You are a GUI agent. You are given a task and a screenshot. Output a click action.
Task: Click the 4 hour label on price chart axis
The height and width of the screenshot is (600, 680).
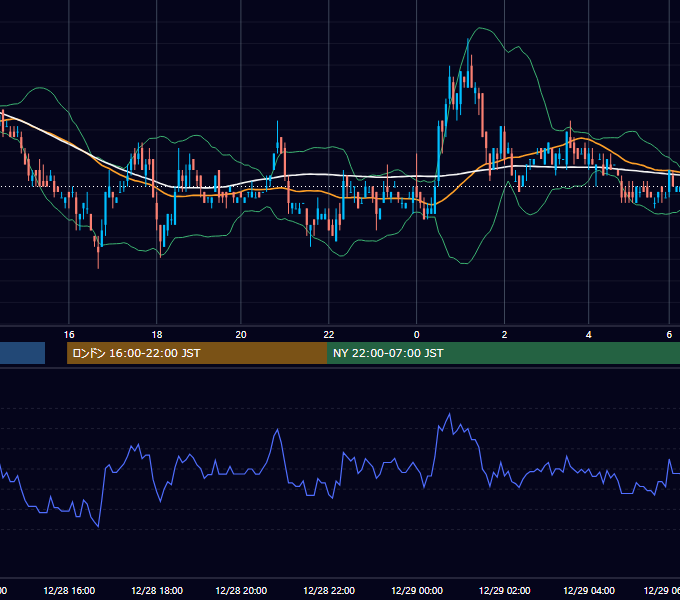[588, 335]
